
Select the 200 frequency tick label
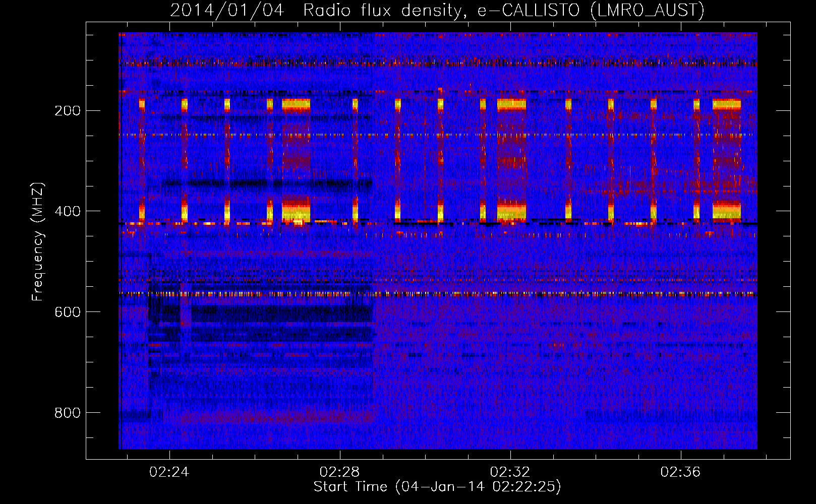click(68, 110)
